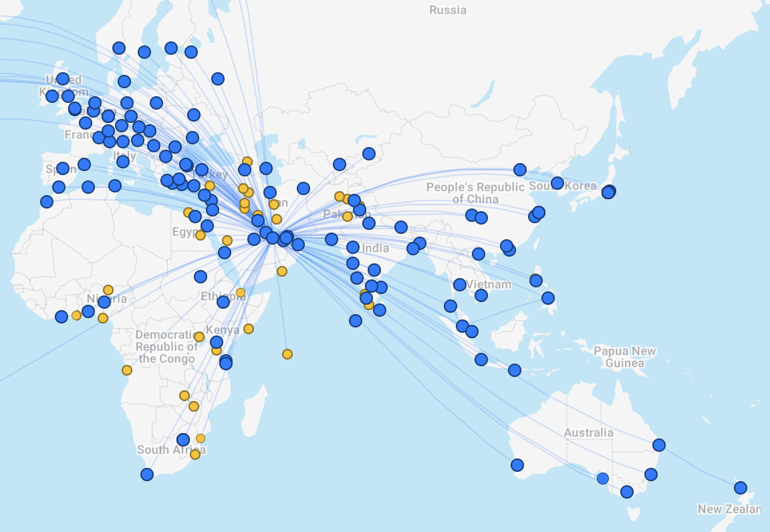Click the 'Australia' country label
This screenshot has height=532, width=770.
click(x=588, y=432)
